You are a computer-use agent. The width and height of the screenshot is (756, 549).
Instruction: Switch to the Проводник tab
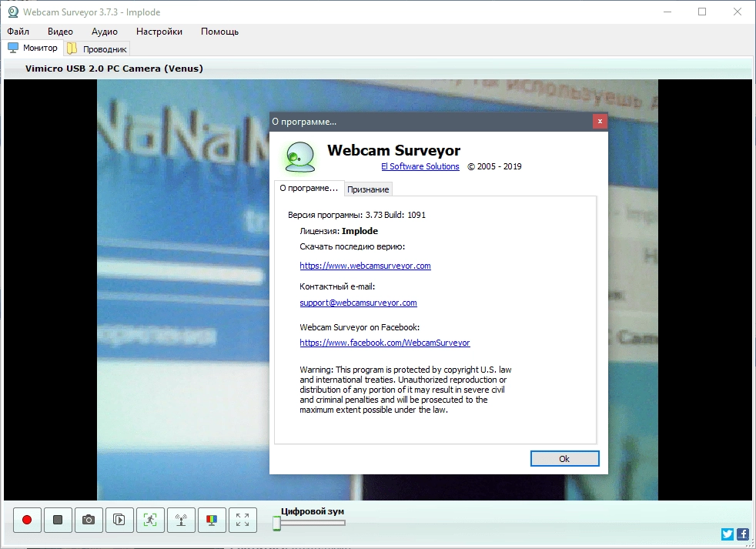tap(97, 49)
